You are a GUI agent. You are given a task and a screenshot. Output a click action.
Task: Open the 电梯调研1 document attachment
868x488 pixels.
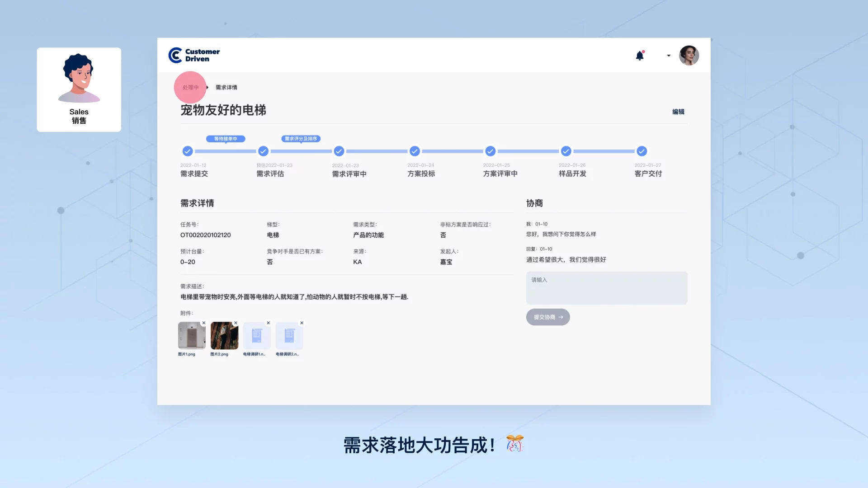click(257, 336)
